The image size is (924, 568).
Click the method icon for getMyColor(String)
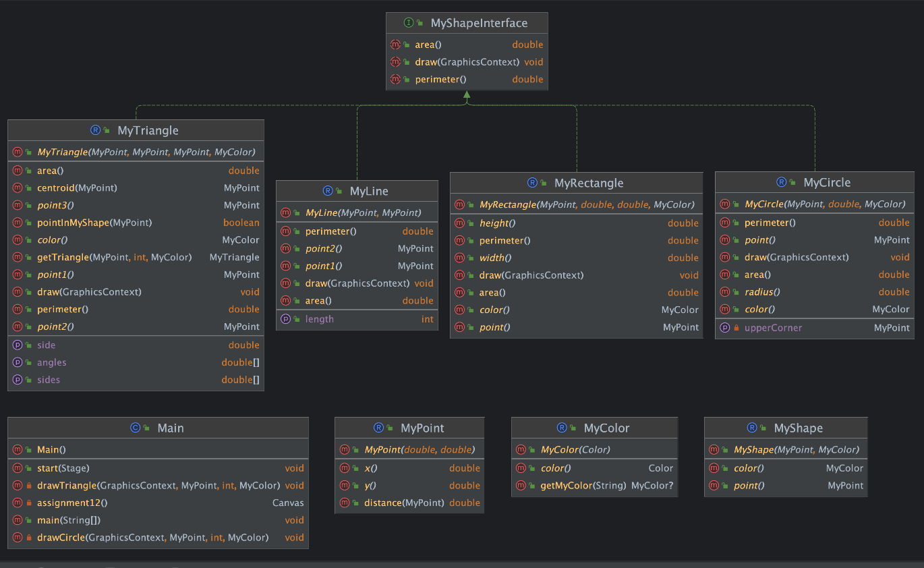pyautogui.click(x=521, y=486)
